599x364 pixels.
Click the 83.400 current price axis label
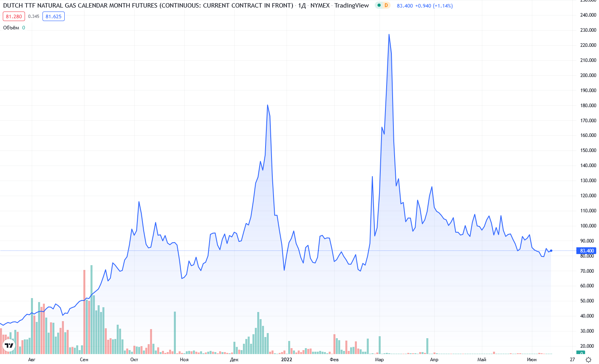(x=586, y=251)
